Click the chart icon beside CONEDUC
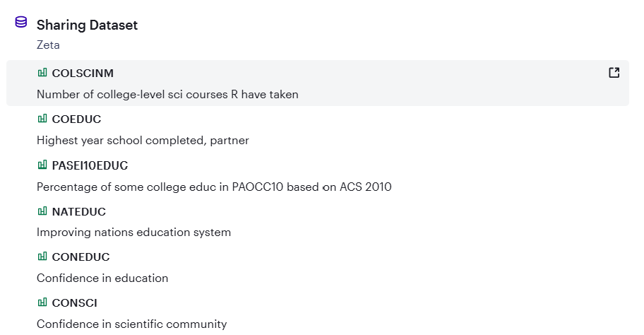Viewport: 644px width, 335px height. [42, 257]
